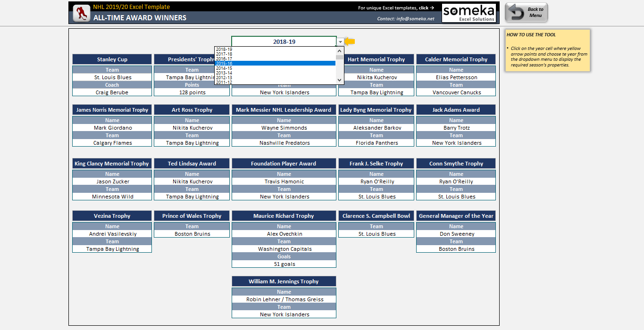Click the Conn Smythe Trophy header
644x330 pixels.
click(456, 164)
